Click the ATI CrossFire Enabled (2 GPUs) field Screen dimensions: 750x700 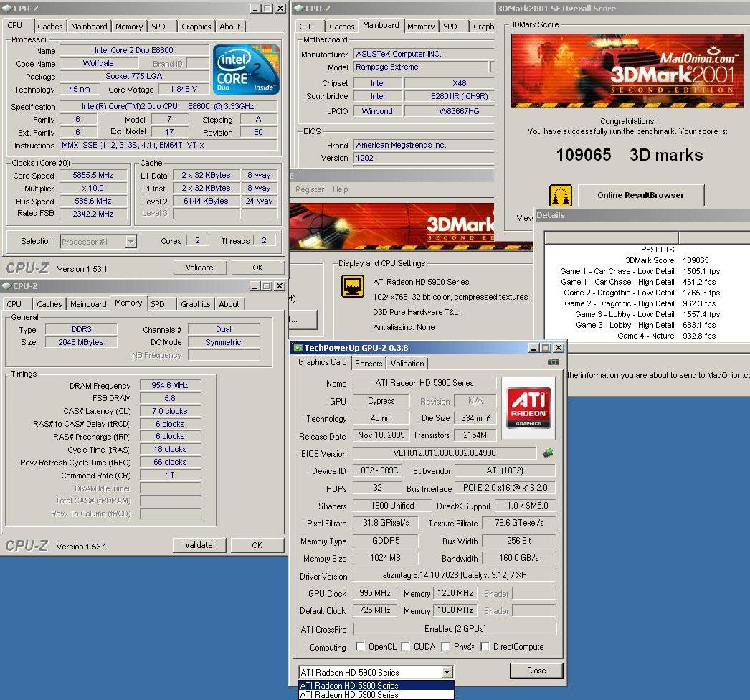point(455,629)
